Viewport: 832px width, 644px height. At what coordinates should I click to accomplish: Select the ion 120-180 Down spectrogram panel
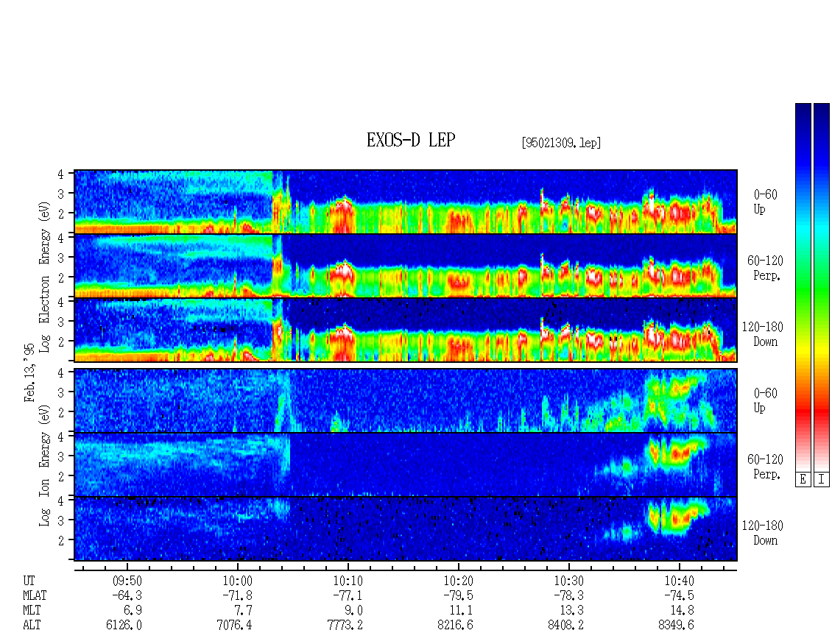pyautogui.click(x=406, y=529)
